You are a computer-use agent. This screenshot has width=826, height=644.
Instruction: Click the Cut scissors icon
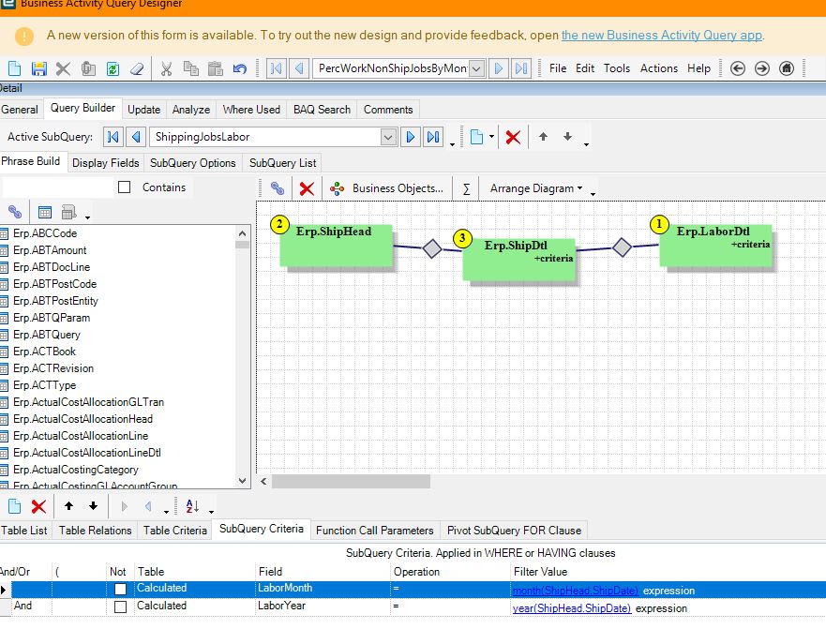[167, 68]
